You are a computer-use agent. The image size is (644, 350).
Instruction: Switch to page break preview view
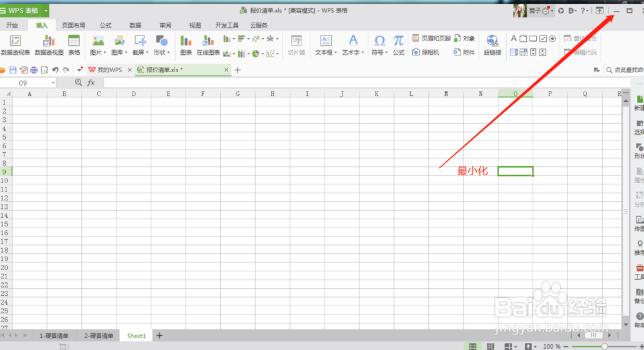click(490, 346)
